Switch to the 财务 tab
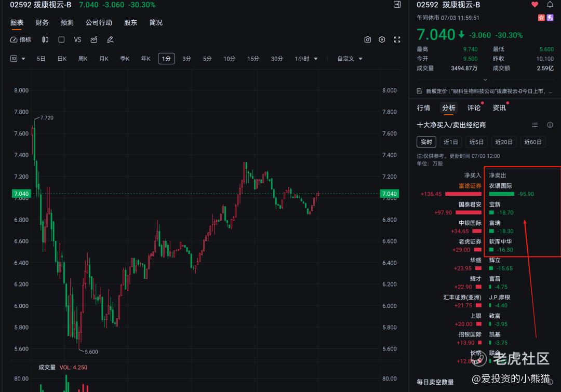 pyautogui.click(x=42, y=22)
